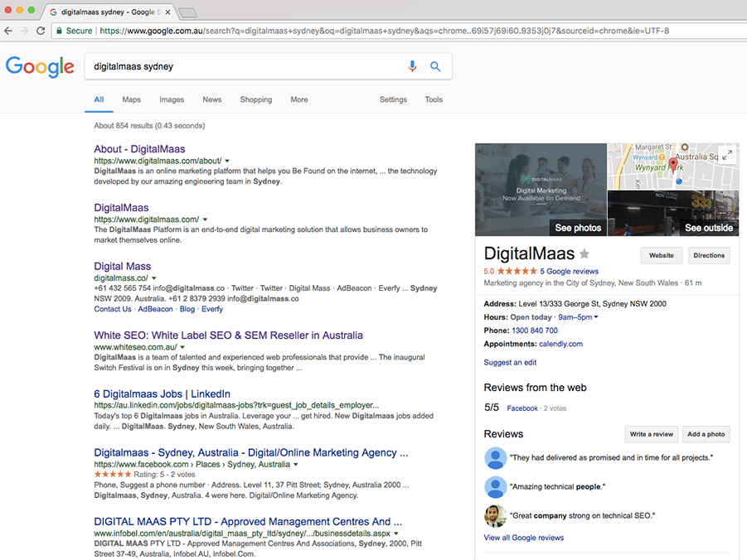Open the calendly.com appointments link
The image size is (747, 560).
pyautogui.click(x=560, y=344)
